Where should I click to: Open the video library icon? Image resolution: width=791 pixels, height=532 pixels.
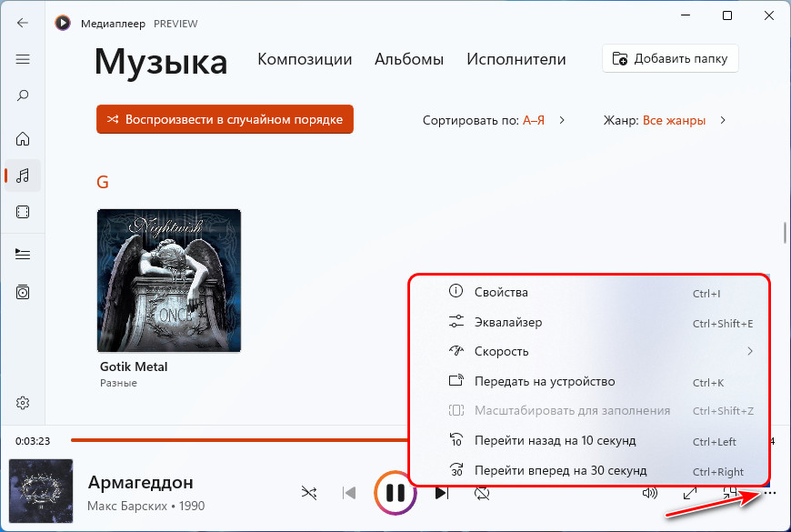[x=23, y=212]
